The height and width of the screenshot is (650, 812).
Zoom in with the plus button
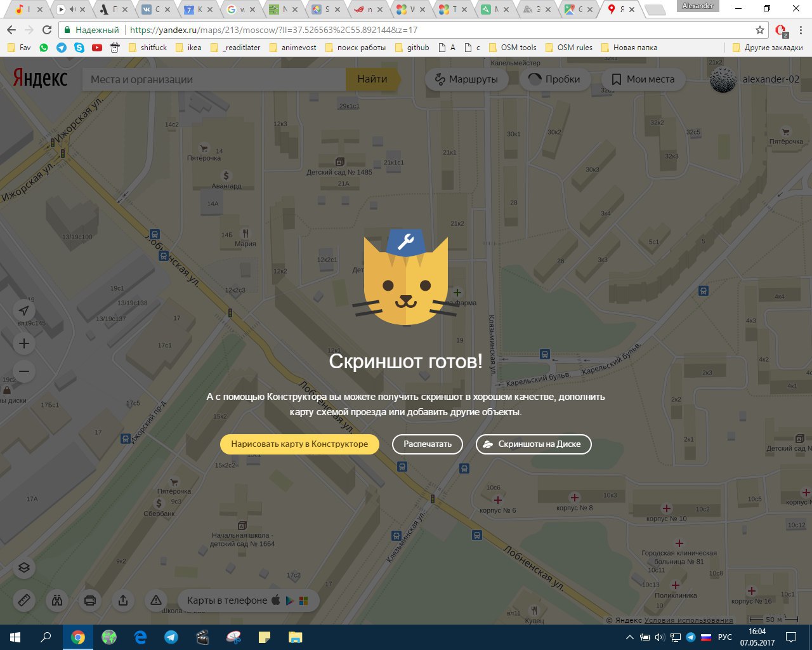point(24,343)
